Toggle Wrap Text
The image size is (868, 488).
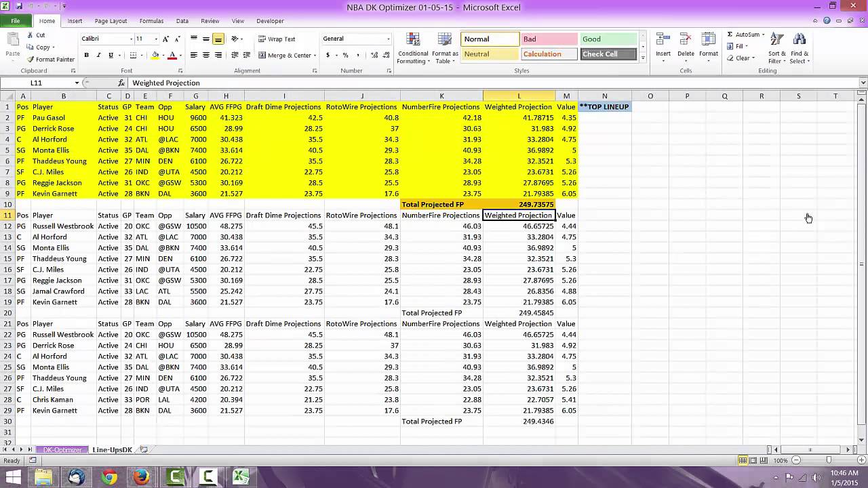pyautogui.click(x=277, y=39)
